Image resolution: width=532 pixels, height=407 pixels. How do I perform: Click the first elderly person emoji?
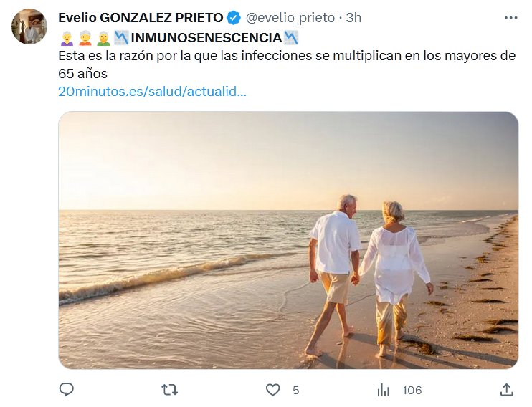click(66, 38)
